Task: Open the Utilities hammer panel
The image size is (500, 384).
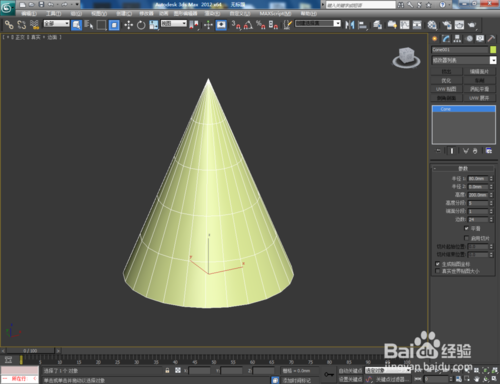Action: pyautogui.click(x=491, y=39)
